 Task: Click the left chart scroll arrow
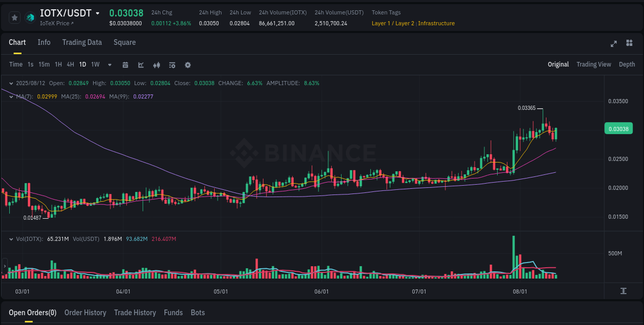pyautogui.click(x=4, y=265)
